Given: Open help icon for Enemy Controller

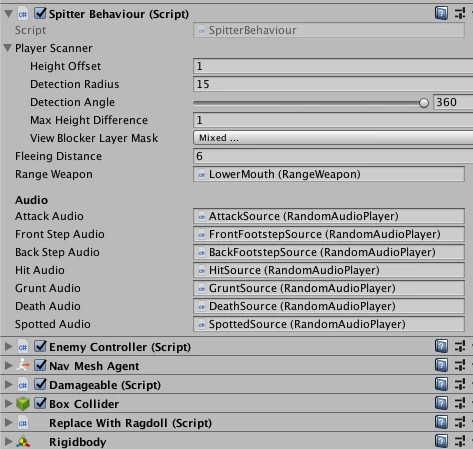Looking at the screenshot, I should pos(441,346).
